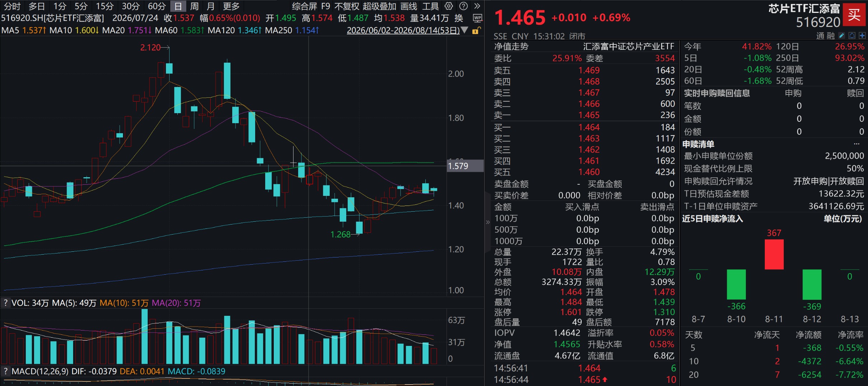Screen dimensions: 868x386
Task: Click the VOL: 34万 volume title
Action: point(30,303)
